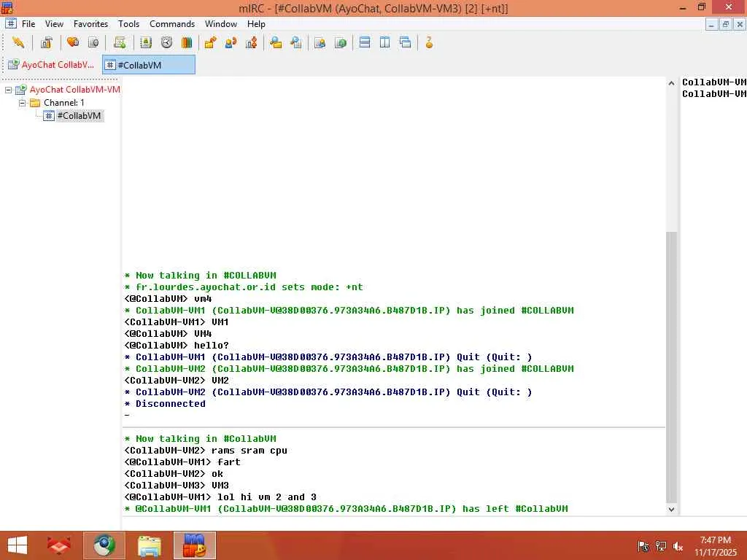Tile windows horizontally via toolbar icon

pos(365,42)
